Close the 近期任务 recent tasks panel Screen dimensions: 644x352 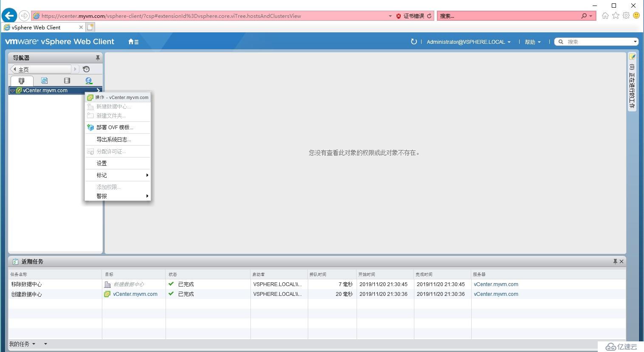click(622, 261)
